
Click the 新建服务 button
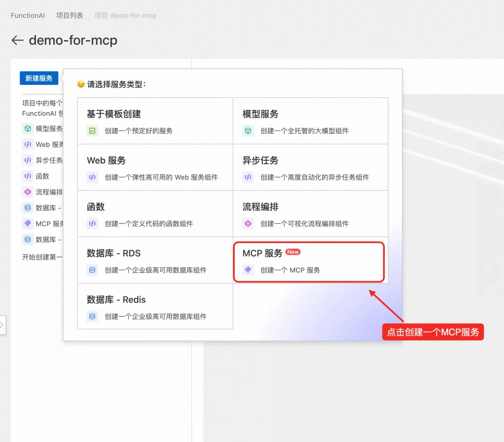(x=39, y=78)
